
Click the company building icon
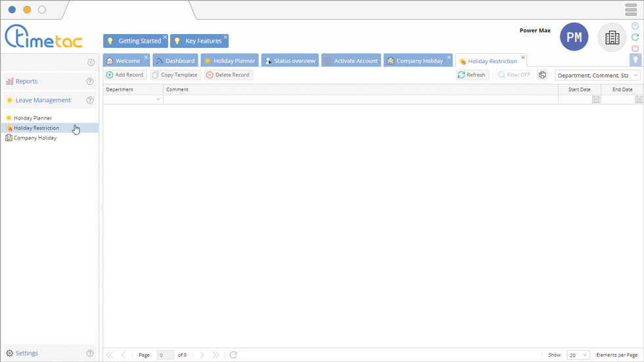coord(612,37)
